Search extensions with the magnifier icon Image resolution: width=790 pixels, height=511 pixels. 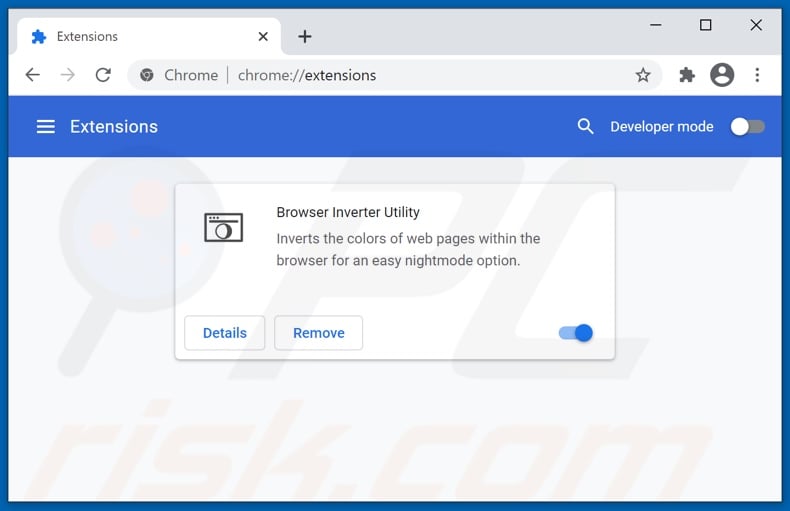[585, 126]
